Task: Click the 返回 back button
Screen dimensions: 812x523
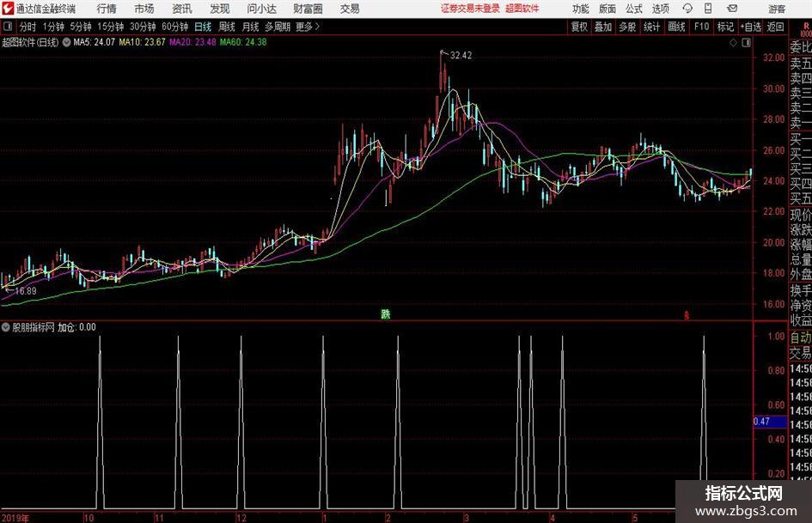Action: coord(775,27)
